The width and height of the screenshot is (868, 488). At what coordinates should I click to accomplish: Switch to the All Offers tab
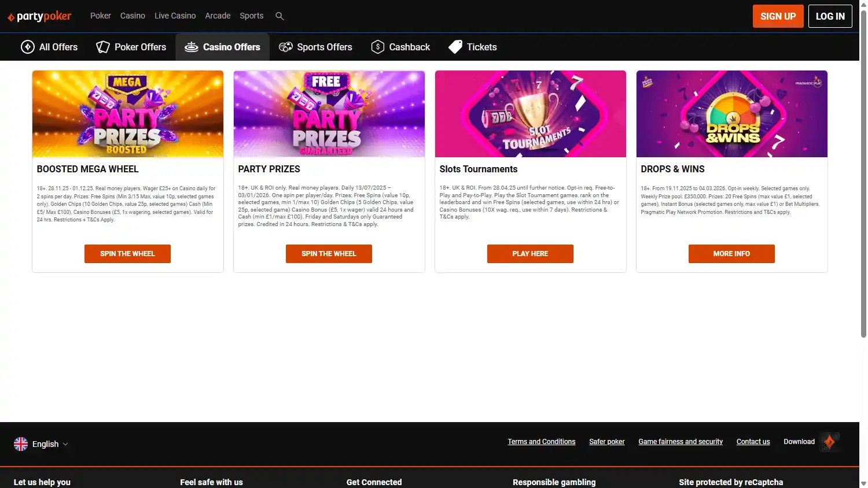tap(49, 47)
